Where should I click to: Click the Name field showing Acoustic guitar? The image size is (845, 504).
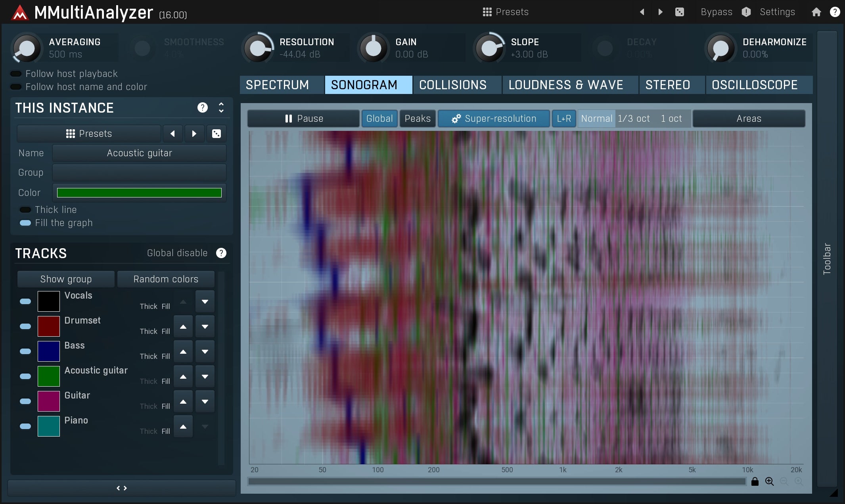coord(139,153)
